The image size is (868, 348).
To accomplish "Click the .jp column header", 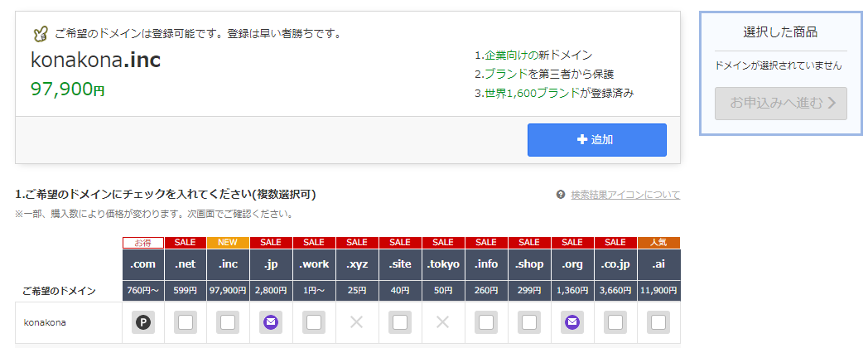I will point(272,264).
